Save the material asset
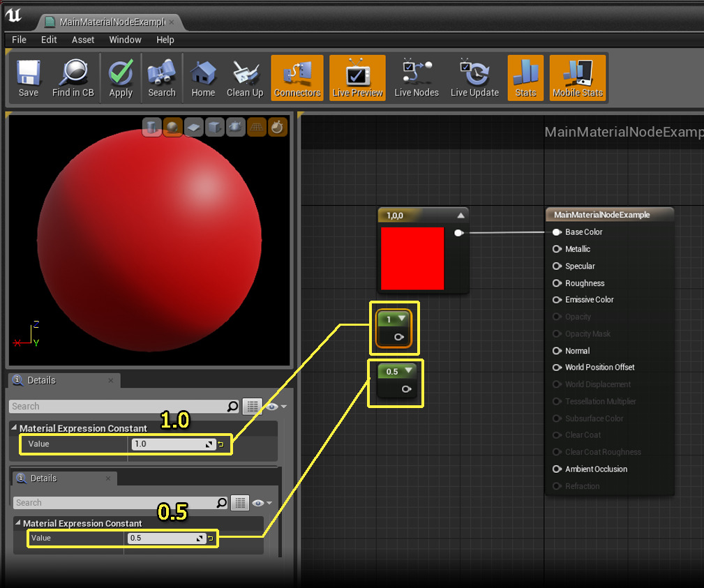Image resolution: width=704 pixels, height=588 pixels. coord(28,77)
